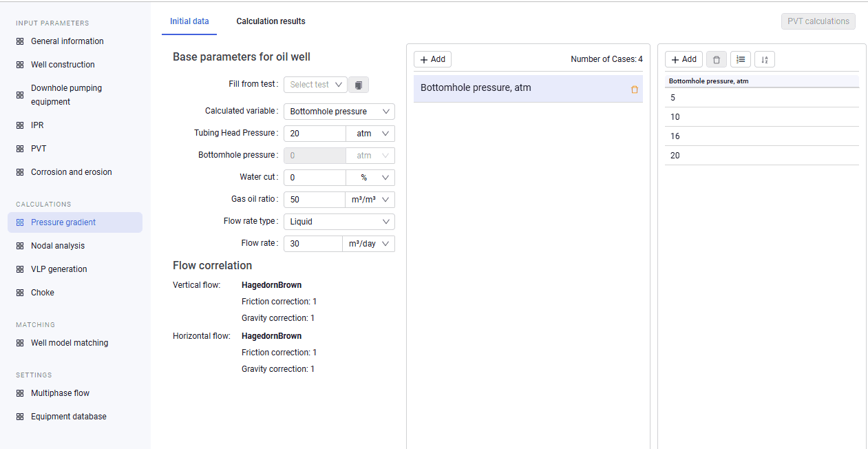Open the Gas oil ratio unit dropdown
The height and width of the screenshot is (449, 868).
click(370, 200)
